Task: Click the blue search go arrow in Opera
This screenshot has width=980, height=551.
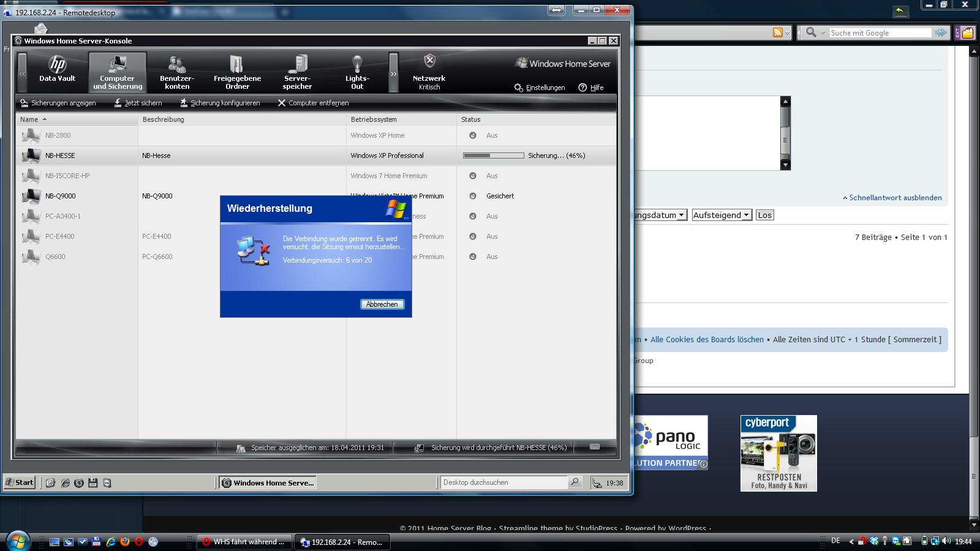Action: tap(941, 32)
